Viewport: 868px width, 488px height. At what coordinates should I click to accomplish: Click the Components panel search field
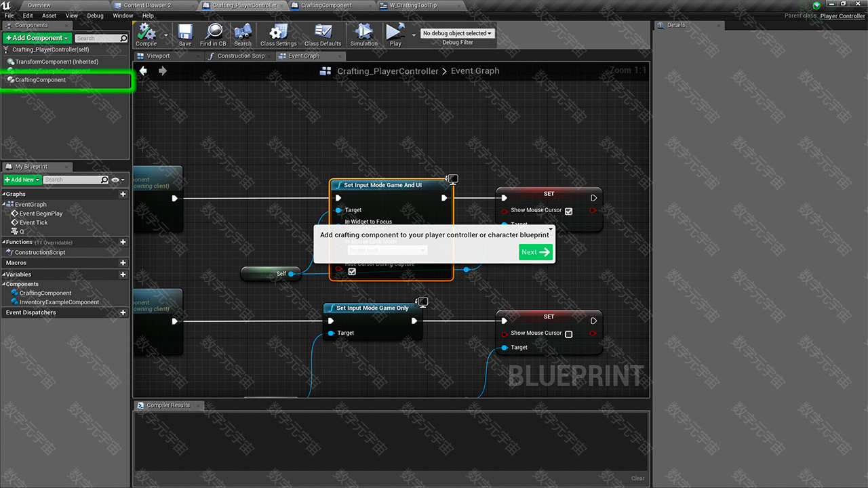(96, 39)
